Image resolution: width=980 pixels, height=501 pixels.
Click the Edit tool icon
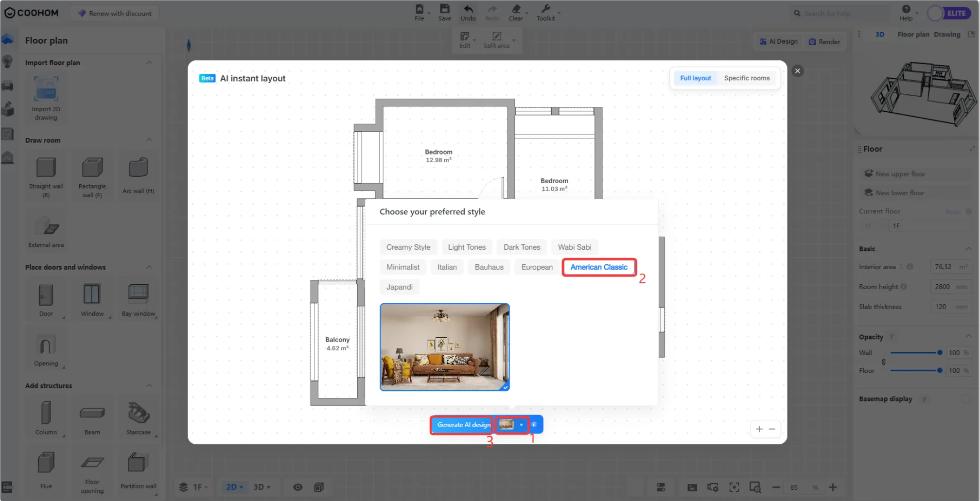465,36
